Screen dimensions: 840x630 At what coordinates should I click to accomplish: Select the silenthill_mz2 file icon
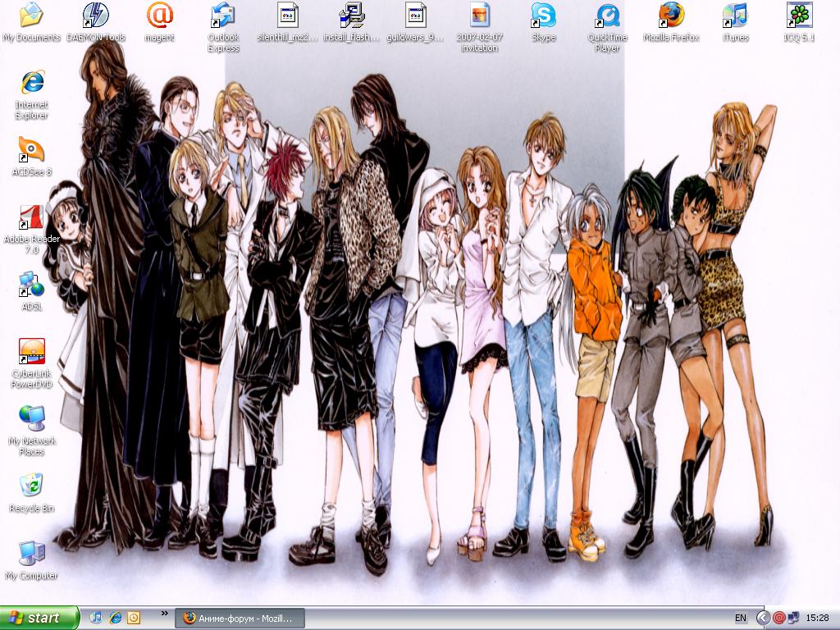(x=288, y=22)
